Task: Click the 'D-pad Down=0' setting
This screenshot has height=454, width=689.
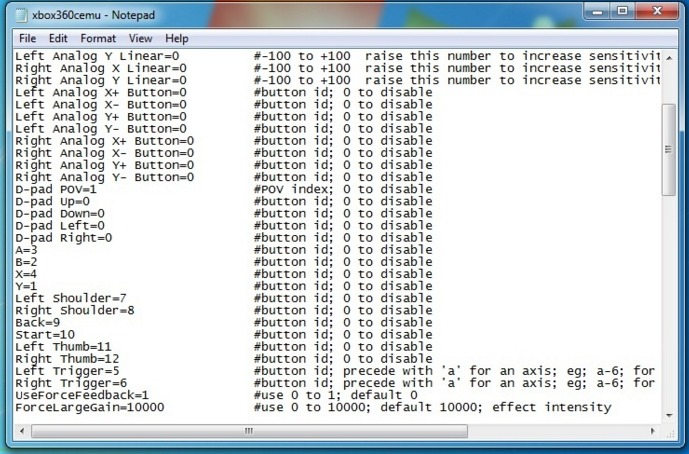Action: pos(60,214)
